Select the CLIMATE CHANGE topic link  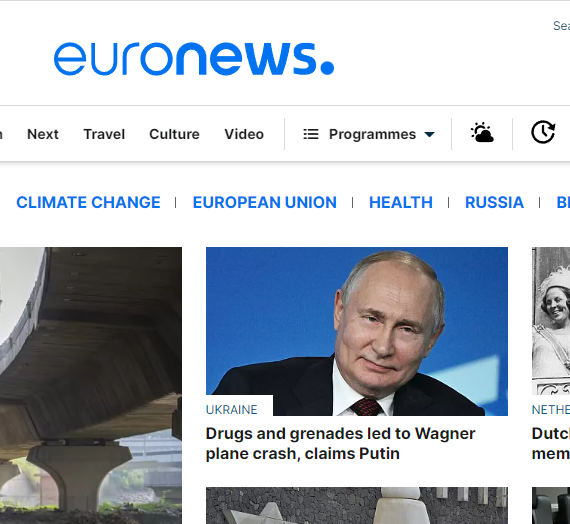88,203
